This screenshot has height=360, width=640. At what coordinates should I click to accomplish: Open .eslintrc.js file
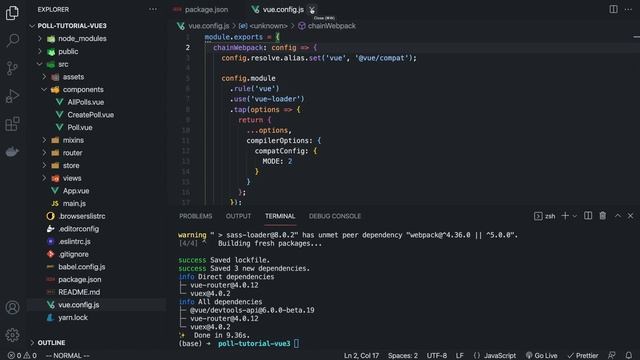point(74,241)
